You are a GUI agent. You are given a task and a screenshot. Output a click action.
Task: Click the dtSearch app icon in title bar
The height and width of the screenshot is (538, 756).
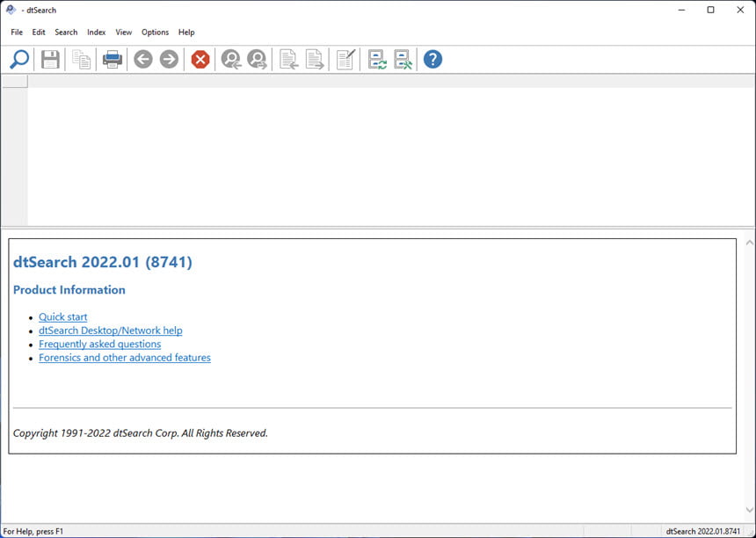coord(11,10)
